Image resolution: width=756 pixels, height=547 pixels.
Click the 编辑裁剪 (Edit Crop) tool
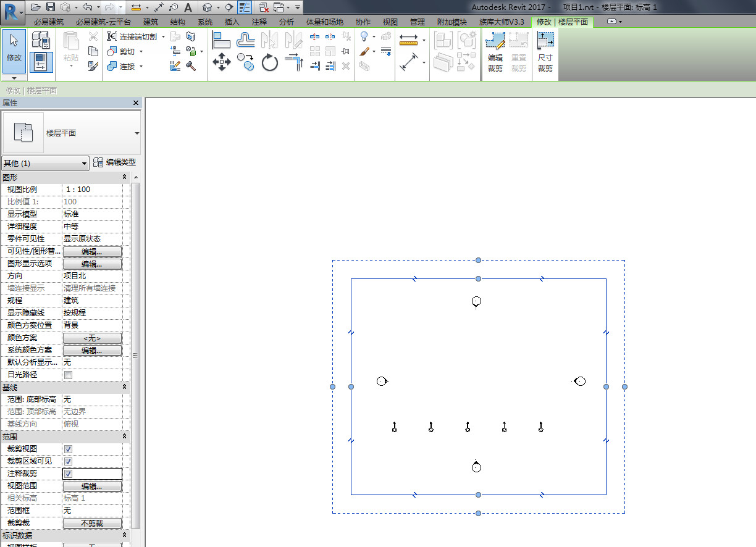(x=495, y=52)
